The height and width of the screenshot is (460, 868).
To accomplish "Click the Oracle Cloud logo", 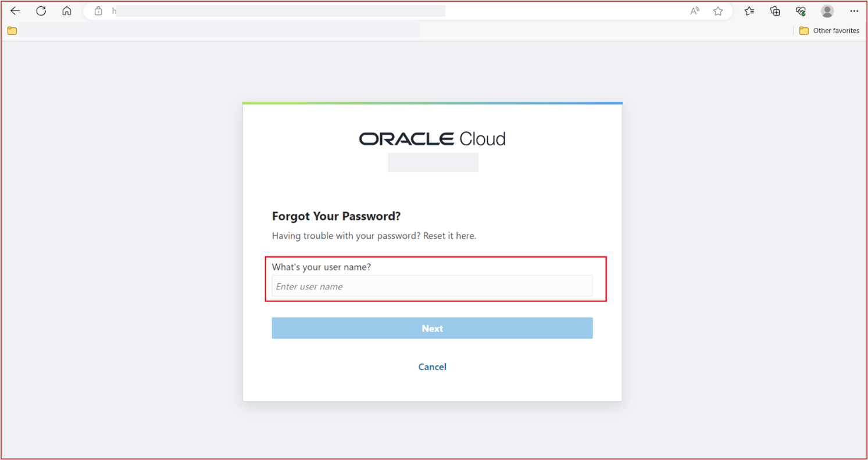I will [x=432, y=138].
